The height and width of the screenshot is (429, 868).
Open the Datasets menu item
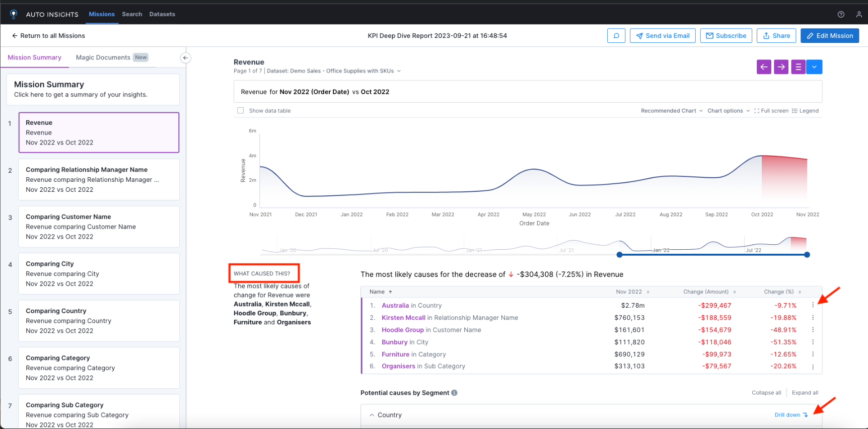point(162,14)
